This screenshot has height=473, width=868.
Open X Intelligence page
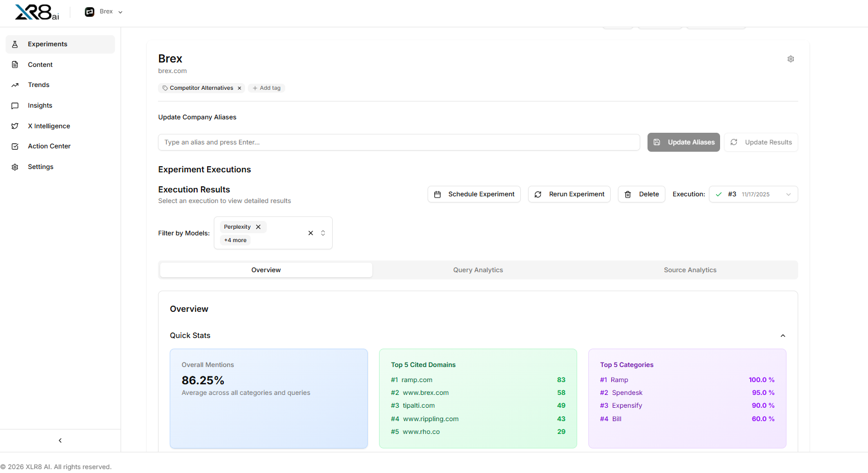pyautogui.click(x=49, y=126)
